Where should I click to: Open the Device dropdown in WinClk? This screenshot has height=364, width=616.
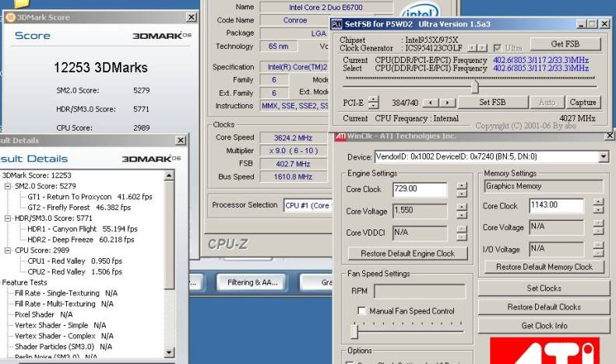pos(603,157)
